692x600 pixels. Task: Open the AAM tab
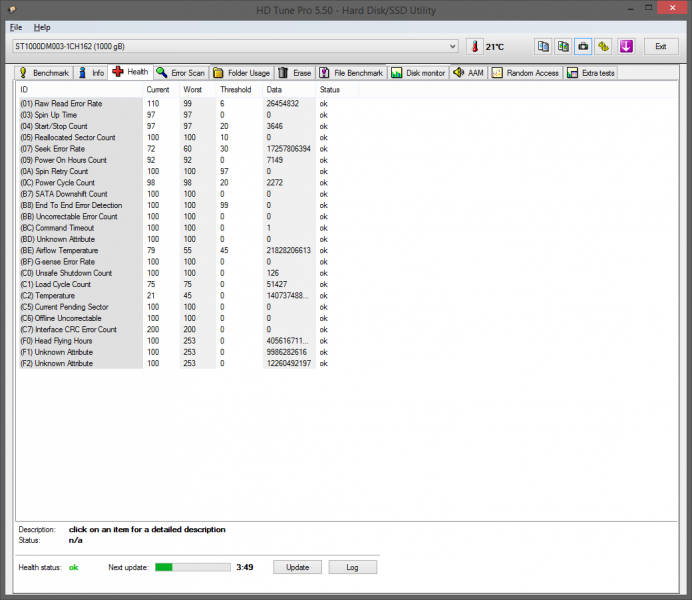tap(468, 73)
